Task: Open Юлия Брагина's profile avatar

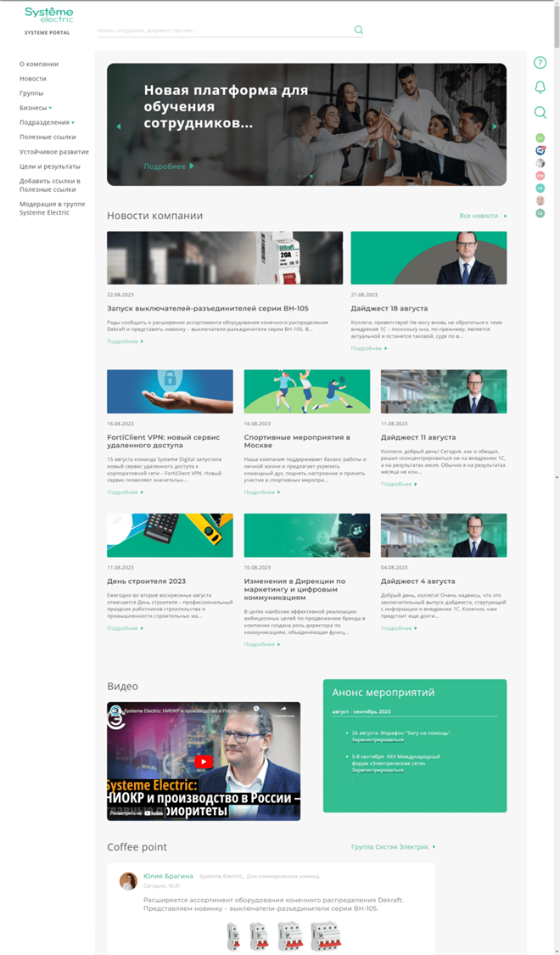Action: 128,880
